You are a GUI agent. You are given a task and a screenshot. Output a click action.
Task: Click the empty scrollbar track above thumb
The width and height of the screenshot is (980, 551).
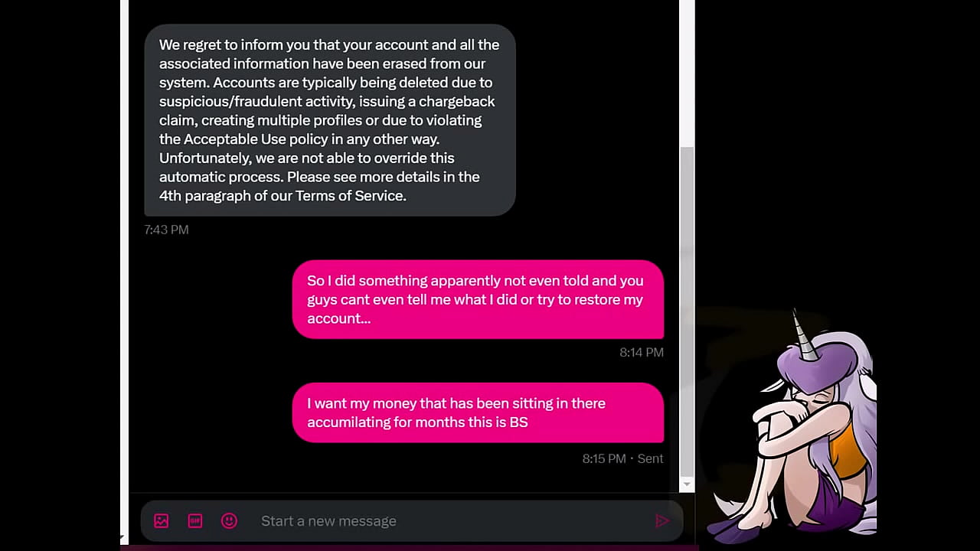click(x=687, y=73)
